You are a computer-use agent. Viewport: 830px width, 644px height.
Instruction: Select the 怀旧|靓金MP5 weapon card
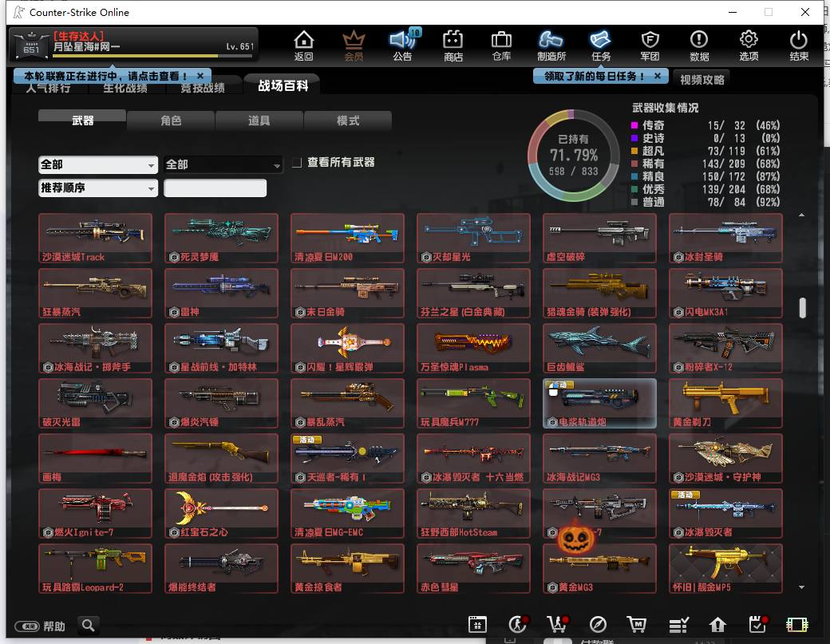coord(725,568)
